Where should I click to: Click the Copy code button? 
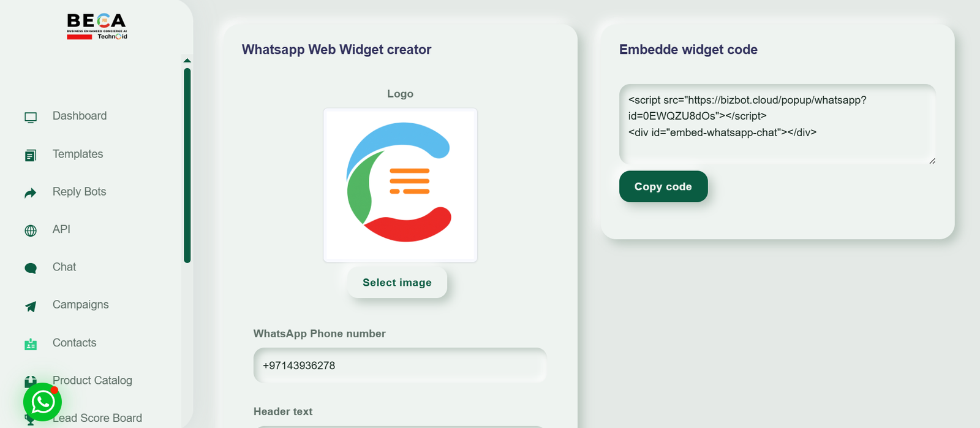(x=663, y=186)
